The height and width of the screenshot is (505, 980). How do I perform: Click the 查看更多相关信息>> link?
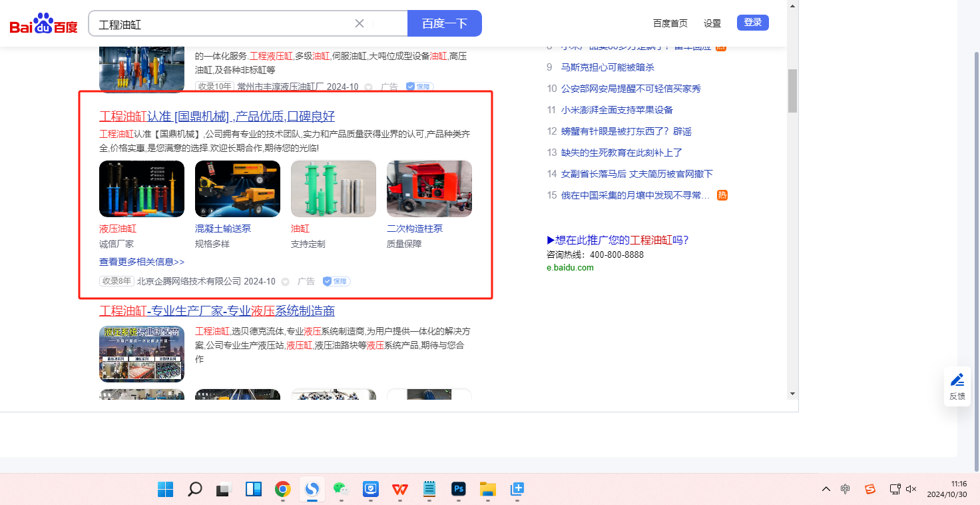[142, 262]
